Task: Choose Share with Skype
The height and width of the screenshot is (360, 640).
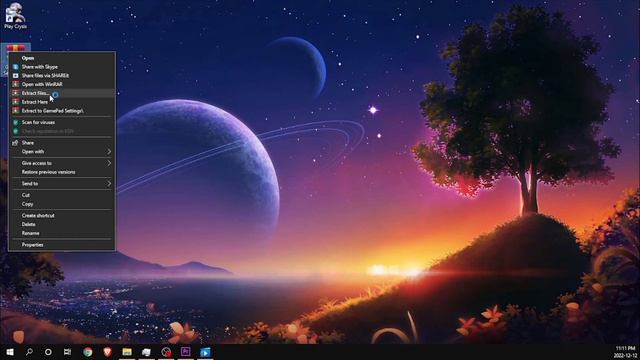Action: (x=62, y=67)
